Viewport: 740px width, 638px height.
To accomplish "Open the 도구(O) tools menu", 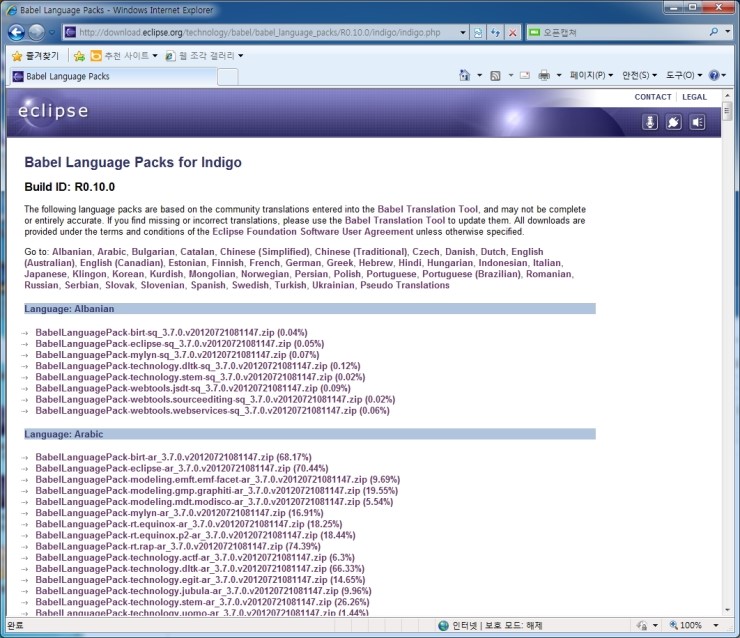I will point(685,75).
